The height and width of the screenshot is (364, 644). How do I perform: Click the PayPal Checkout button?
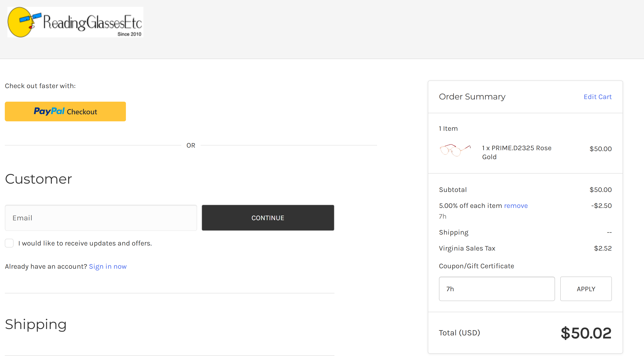(x=65, y=111)
